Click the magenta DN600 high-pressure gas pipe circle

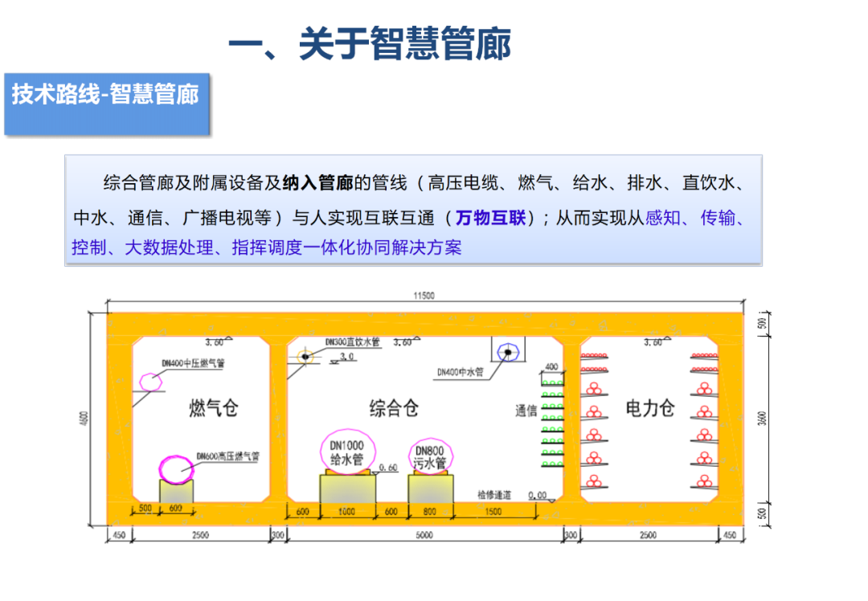pyautogui.click(x=177, y=470)
